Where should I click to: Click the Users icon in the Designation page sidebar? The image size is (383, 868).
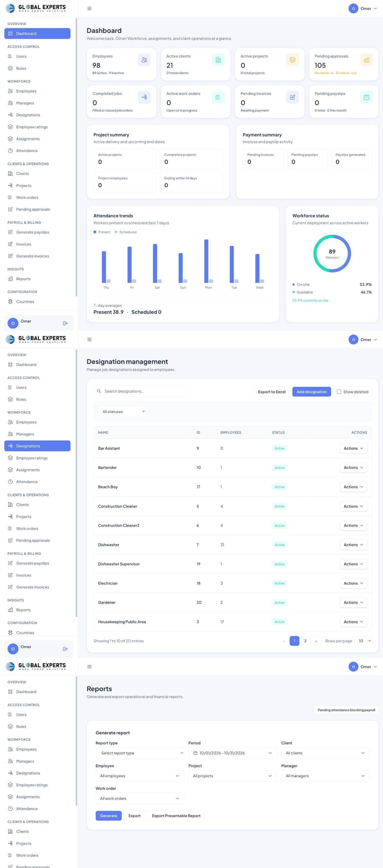10,388
